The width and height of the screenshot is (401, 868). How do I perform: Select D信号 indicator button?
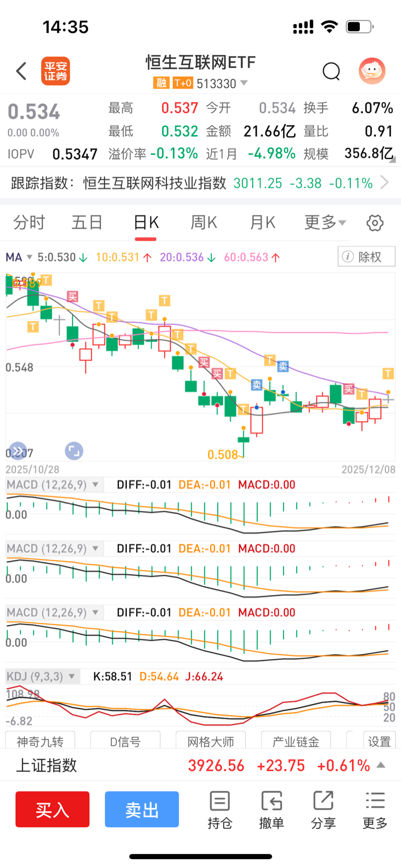click(x=125, y=741)
